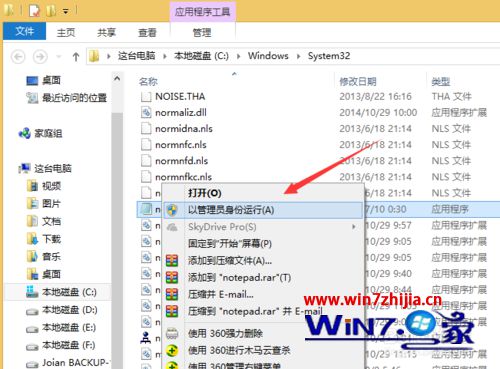This screenshot has width=500, height=369.
Task: Click Windows in the address path
Action: coord(268,56)
